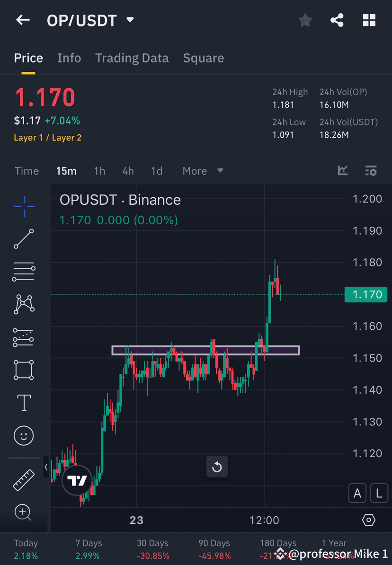
Task: Reload the chart view
Action: (217, 467)
